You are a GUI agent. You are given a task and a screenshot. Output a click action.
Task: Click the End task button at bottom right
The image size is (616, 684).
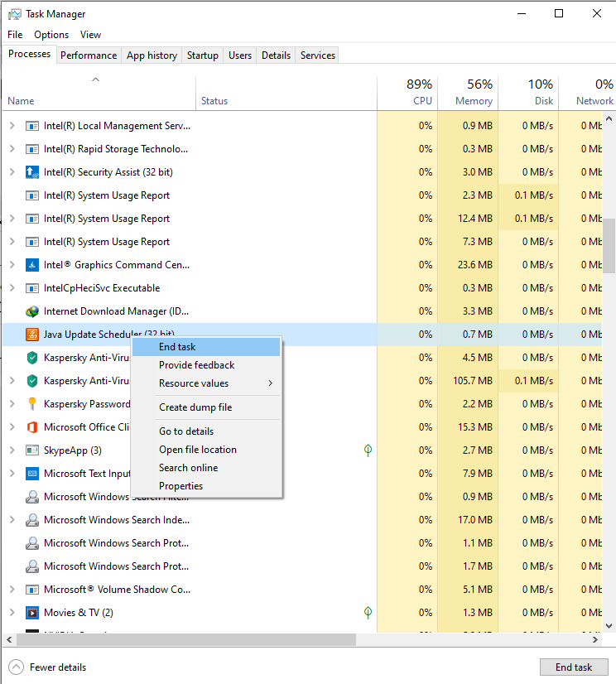point(574,667)
